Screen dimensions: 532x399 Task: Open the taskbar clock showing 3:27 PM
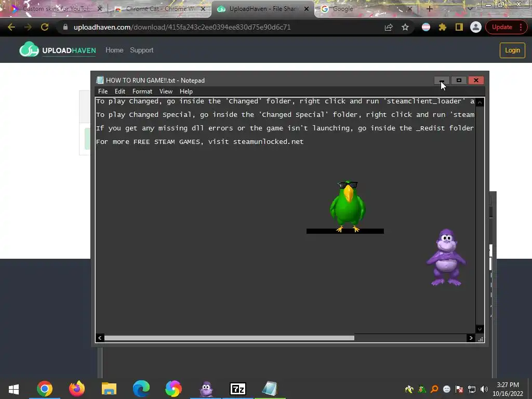click(508, 389)
